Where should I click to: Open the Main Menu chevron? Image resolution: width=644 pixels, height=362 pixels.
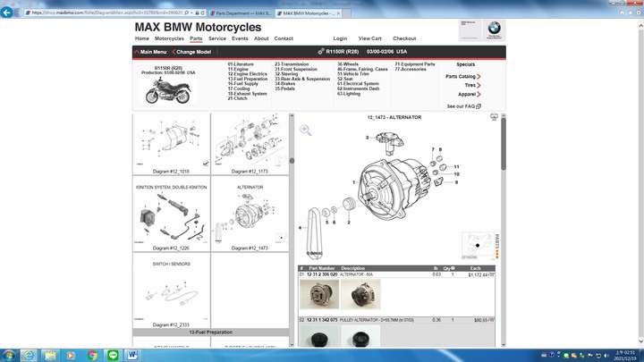pos(137,52)
